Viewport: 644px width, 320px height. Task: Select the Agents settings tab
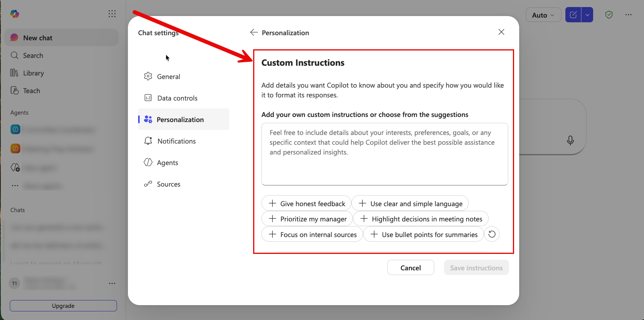pos(183,163)
